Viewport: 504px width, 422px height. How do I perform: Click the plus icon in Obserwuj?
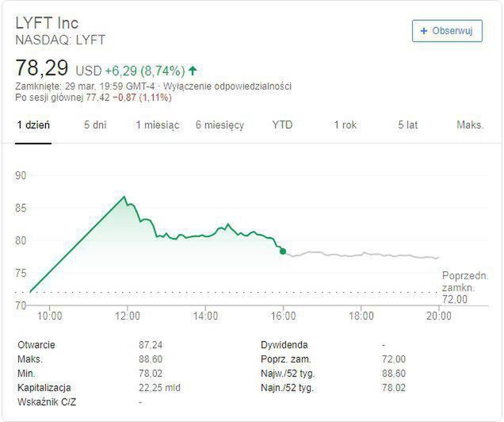425,31
